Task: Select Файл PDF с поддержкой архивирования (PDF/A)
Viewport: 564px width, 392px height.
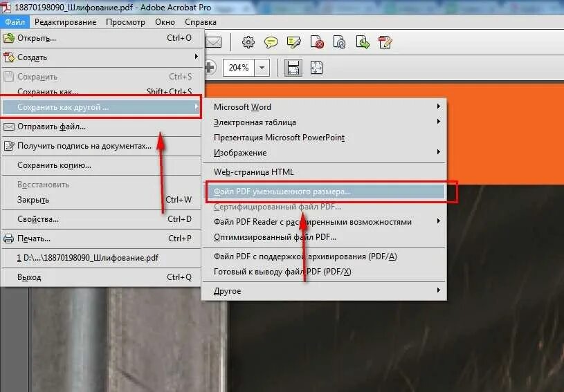Action: [325, 256]
